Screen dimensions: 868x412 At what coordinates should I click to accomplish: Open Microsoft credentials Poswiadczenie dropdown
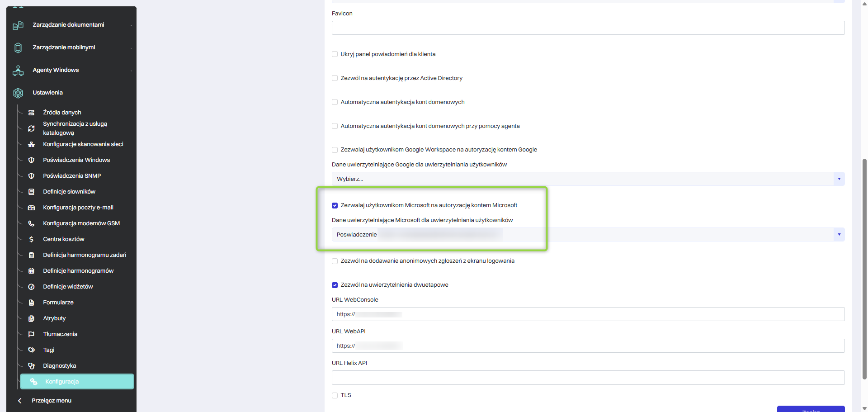[x=588, y=235]
